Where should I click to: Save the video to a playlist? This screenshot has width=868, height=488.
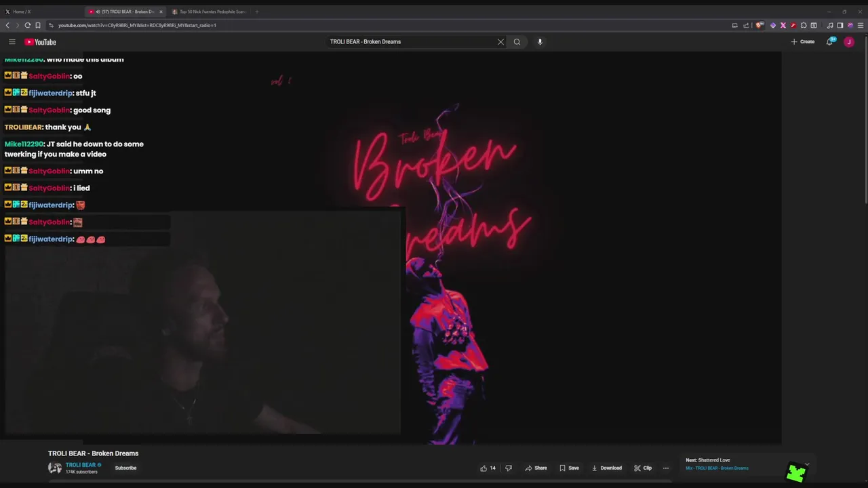[569, 468]
